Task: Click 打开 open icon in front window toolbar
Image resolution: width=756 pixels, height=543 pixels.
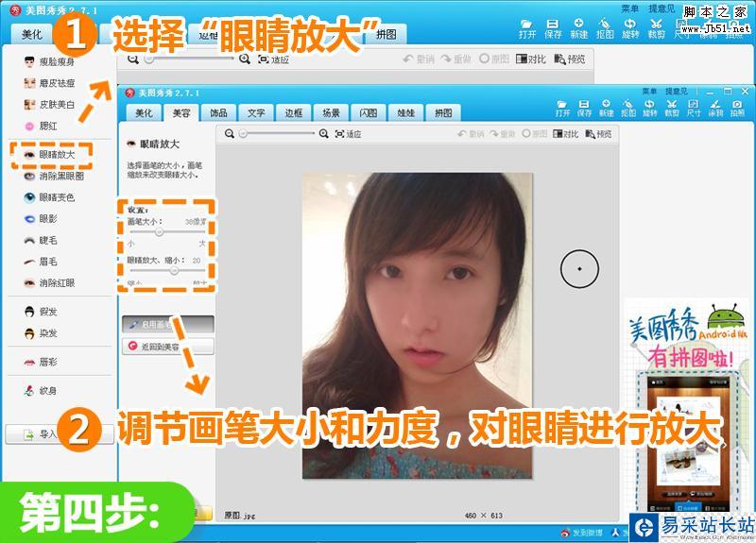Action: 562,109
